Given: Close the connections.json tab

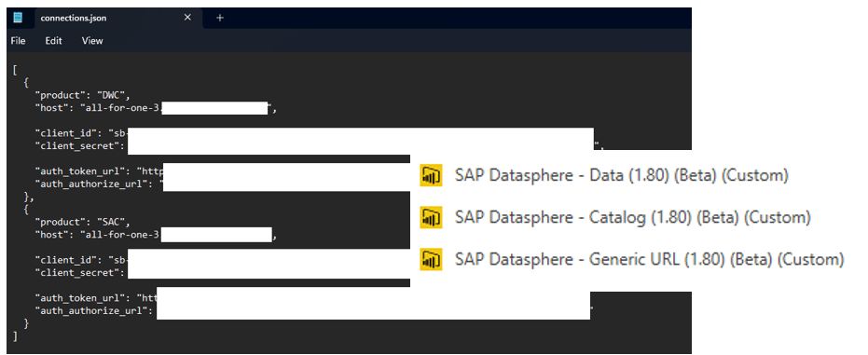Looking at the screenshot, I should [187, 18].
